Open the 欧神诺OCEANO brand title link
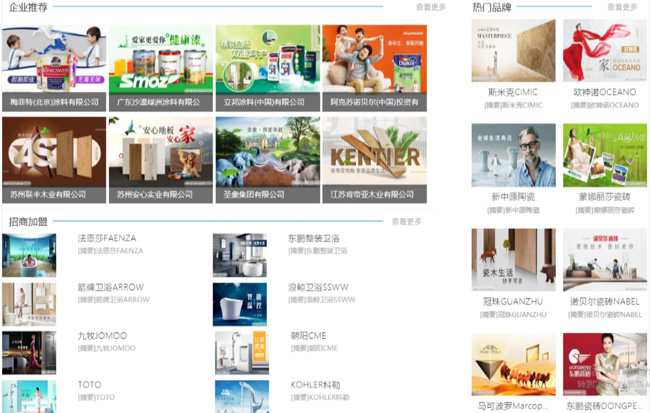 [605, 92]
